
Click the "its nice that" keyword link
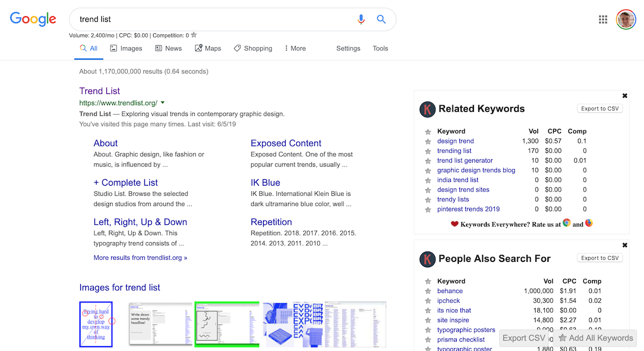454,310
